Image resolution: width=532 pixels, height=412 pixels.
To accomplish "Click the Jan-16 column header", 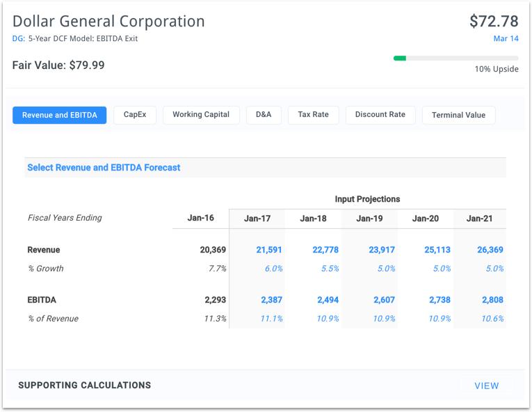I will tap(200, 218).
